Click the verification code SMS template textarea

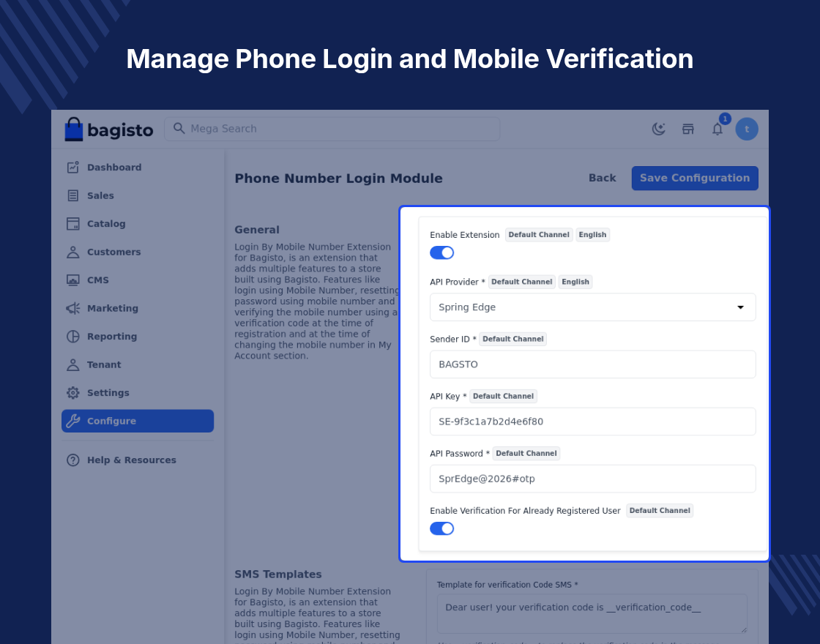[592, 614]
